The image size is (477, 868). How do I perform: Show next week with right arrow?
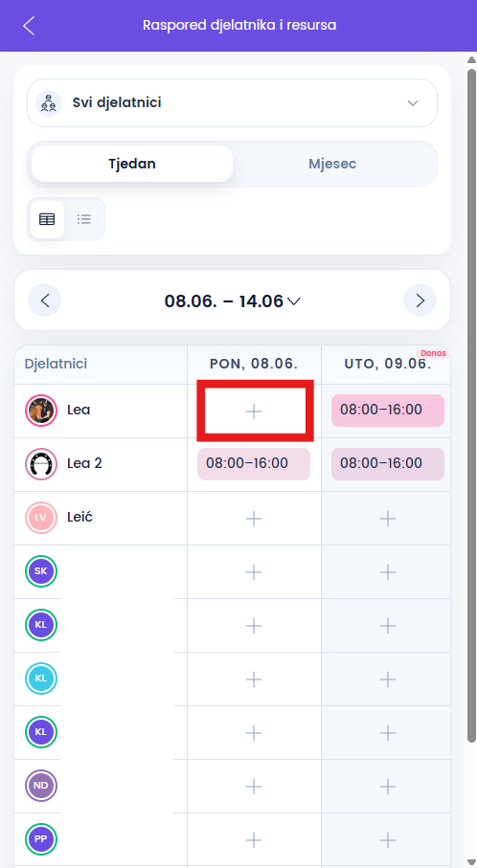pos(420,300)
